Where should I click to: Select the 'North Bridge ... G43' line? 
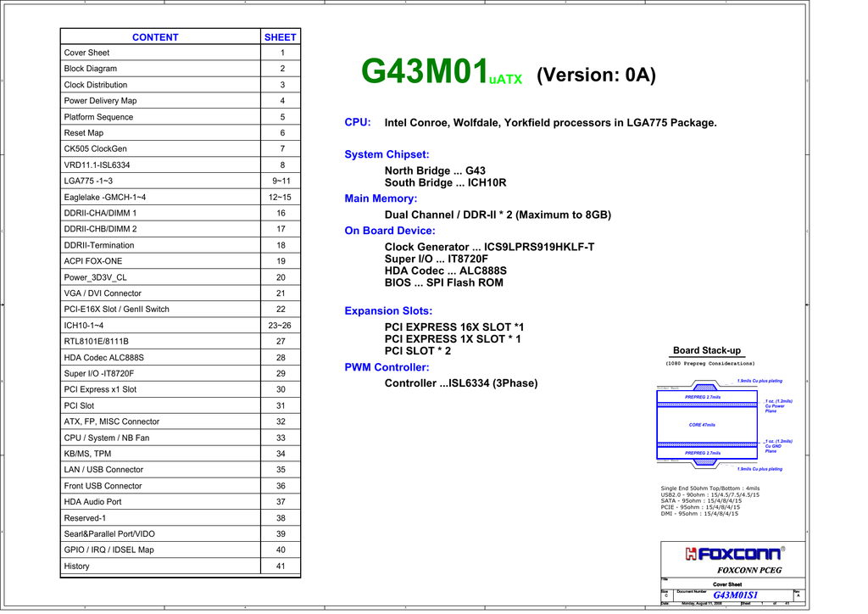click(435, 170)
